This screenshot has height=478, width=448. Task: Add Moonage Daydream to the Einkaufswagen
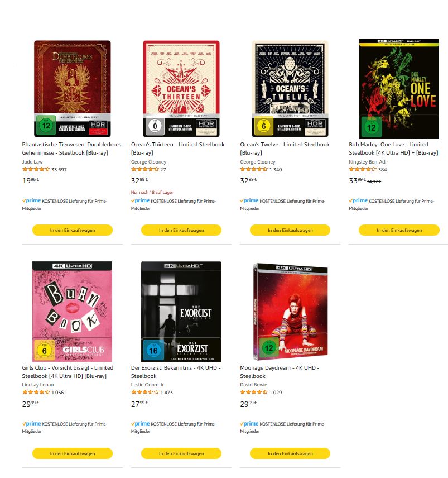290,453
